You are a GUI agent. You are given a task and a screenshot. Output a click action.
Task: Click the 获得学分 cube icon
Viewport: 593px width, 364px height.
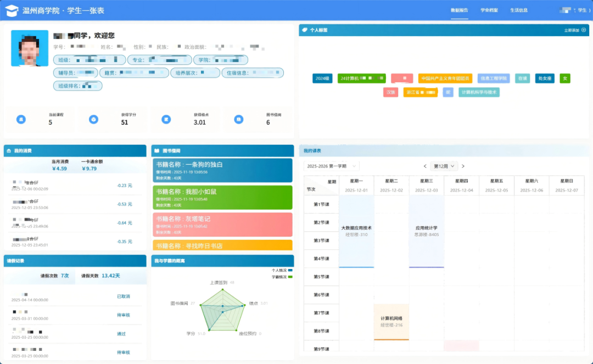pyautogui.click(x=93, y=120)
